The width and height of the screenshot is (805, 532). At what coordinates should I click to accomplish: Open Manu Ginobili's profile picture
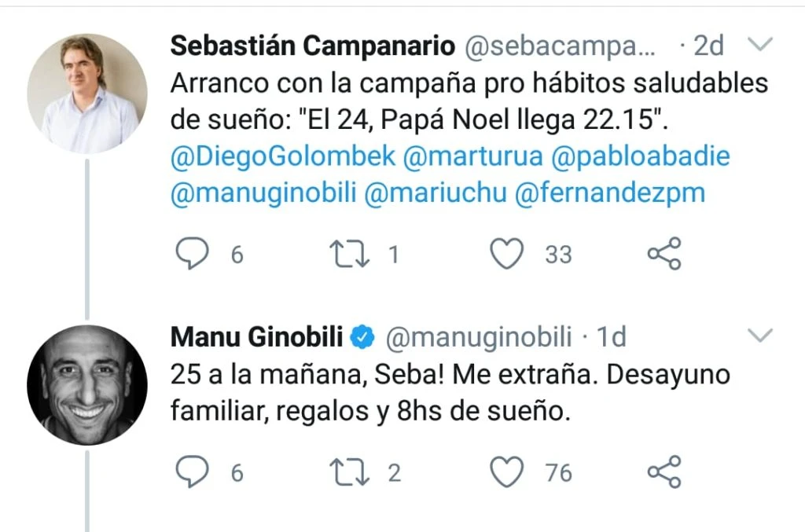click(x=86, y=384)
